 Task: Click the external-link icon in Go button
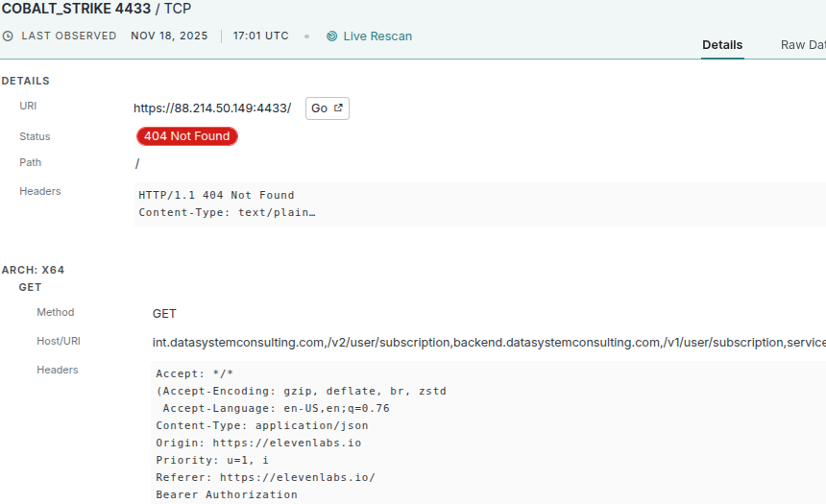338,108
